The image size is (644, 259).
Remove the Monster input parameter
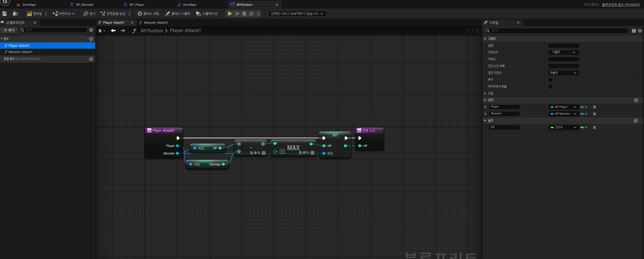595,114
